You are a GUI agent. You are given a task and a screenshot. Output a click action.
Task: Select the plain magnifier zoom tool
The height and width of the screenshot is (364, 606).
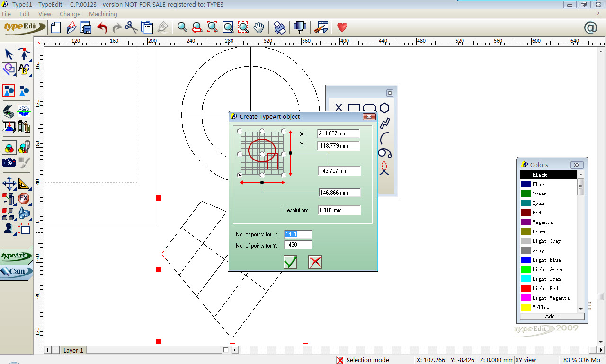182,27
